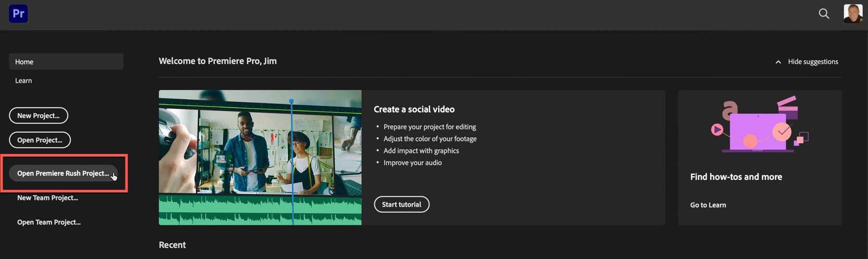This screenshot has width=868, height=259.
Task: Click the Find how-tos illustration
Action: point(760,124)
